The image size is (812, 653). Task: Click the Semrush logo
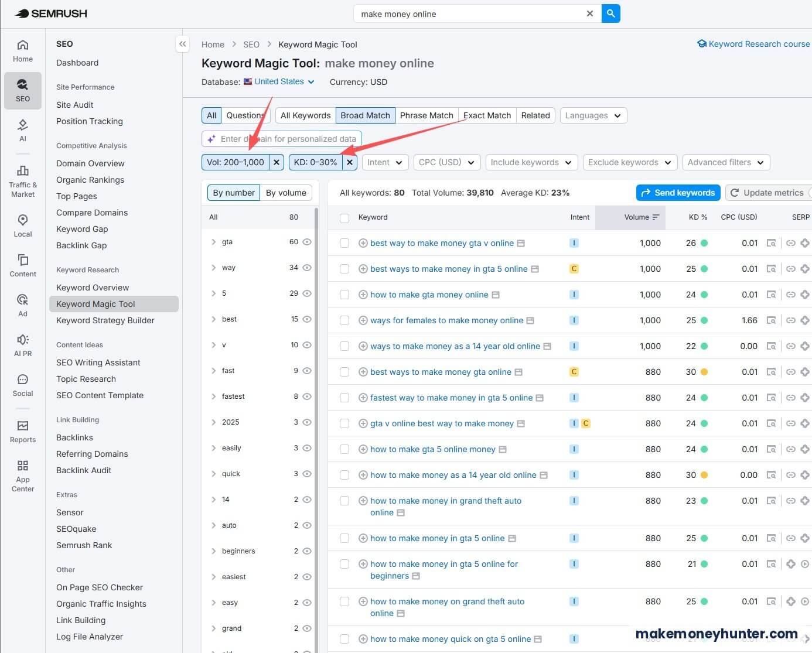coord(51,13)
